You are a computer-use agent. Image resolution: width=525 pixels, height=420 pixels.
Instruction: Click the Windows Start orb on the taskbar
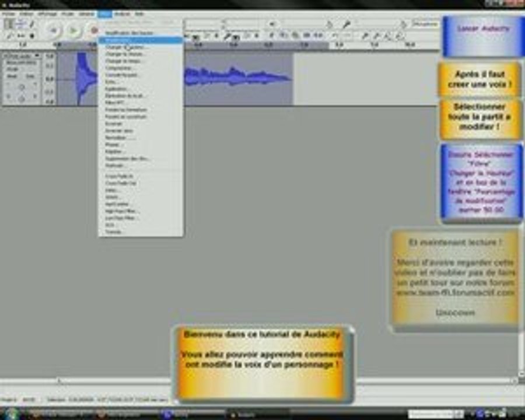click(12, 414)
